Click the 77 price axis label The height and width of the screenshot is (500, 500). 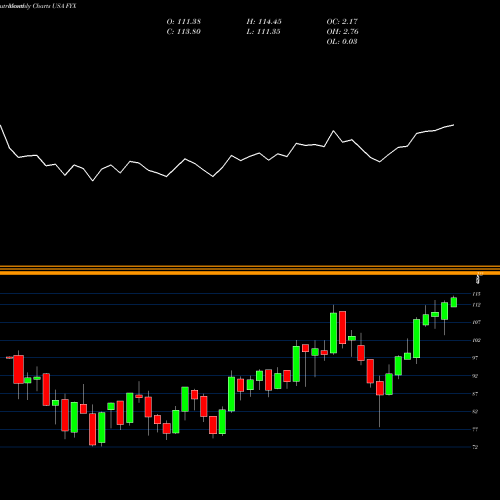click(475, 430)
